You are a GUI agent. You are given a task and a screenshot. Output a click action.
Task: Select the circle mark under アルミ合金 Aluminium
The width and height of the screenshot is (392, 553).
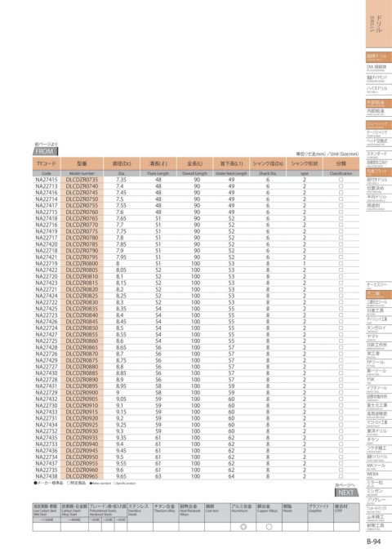click(x=243, y=527)
